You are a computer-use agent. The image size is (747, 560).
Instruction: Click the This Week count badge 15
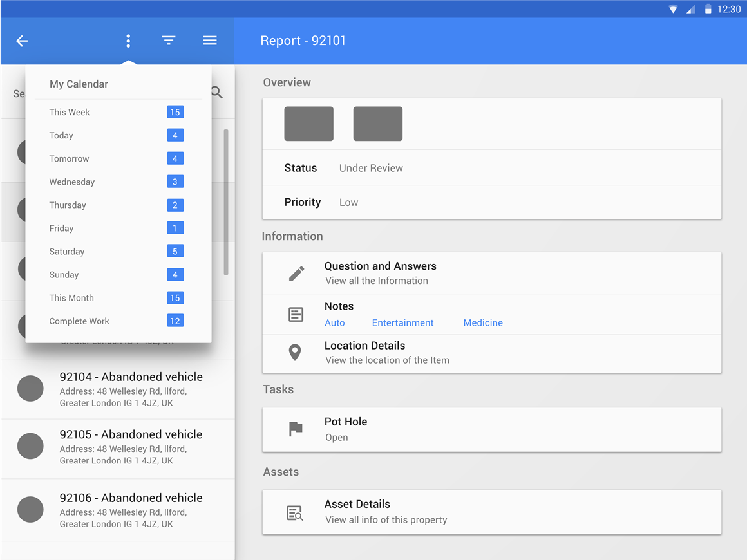[x=175, y=113]
